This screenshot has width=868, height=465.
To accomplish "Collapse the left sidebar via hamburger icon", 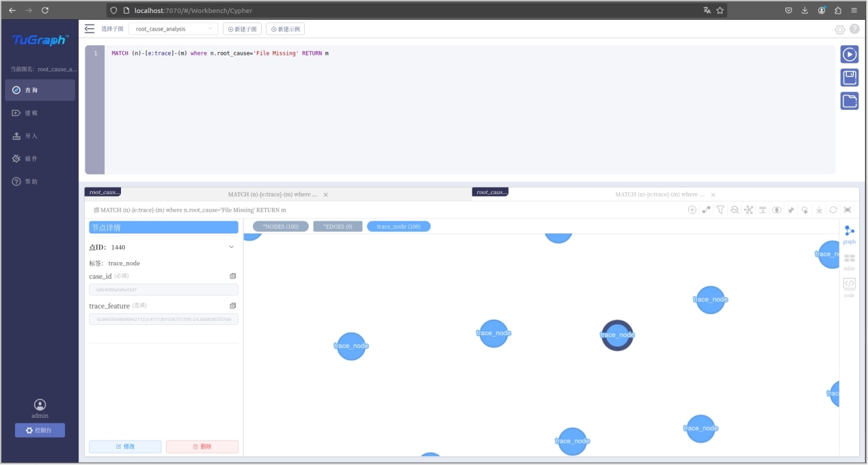I will [x=90, y=29].
